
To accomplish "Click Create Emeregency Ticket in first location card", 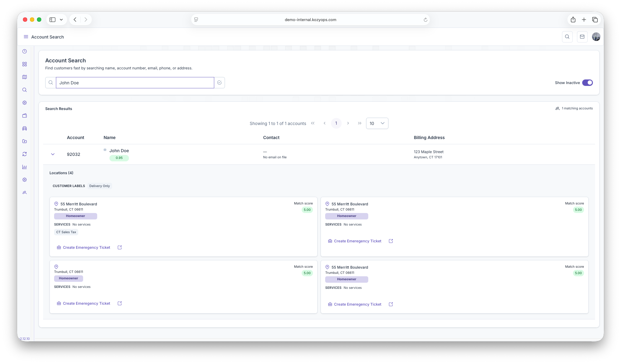I will (86, 248).
